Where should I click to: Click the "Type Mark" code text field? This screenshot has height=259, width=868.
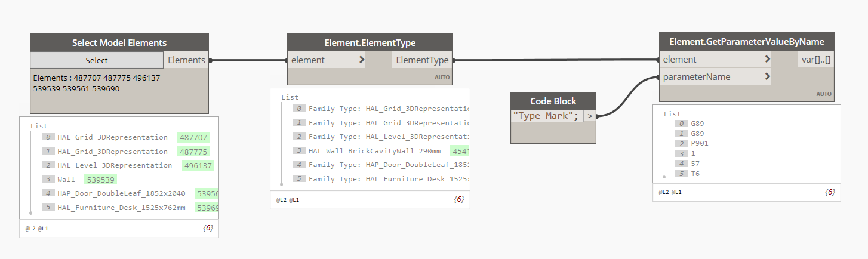[x=546, y=116]
